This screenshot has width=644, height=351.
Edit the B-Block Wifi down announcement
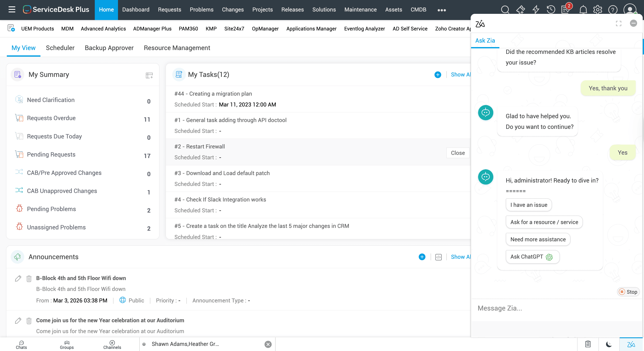point(18,278)
